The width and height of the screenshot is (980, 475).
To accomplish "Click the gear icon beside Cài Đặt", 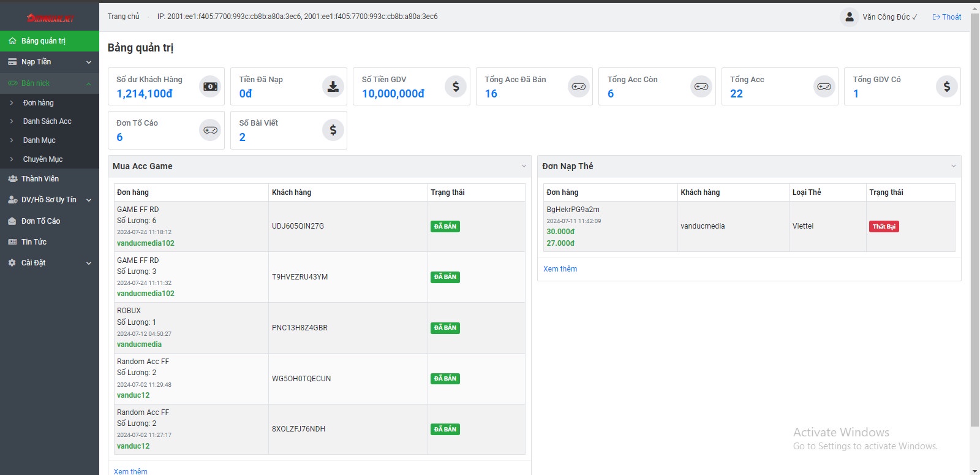I will (x=12, y=263).
